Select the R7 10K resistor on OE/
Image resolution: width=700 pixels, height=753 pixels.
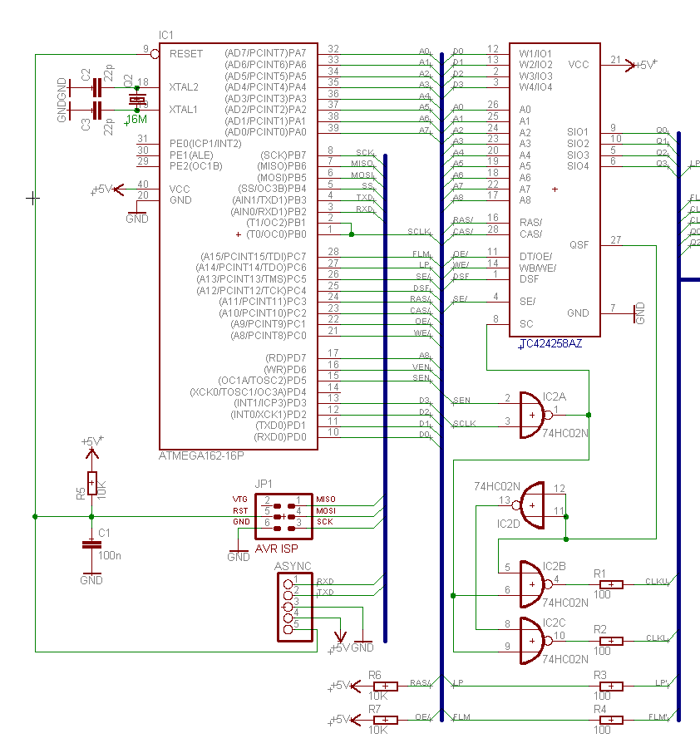click(385, 720)
